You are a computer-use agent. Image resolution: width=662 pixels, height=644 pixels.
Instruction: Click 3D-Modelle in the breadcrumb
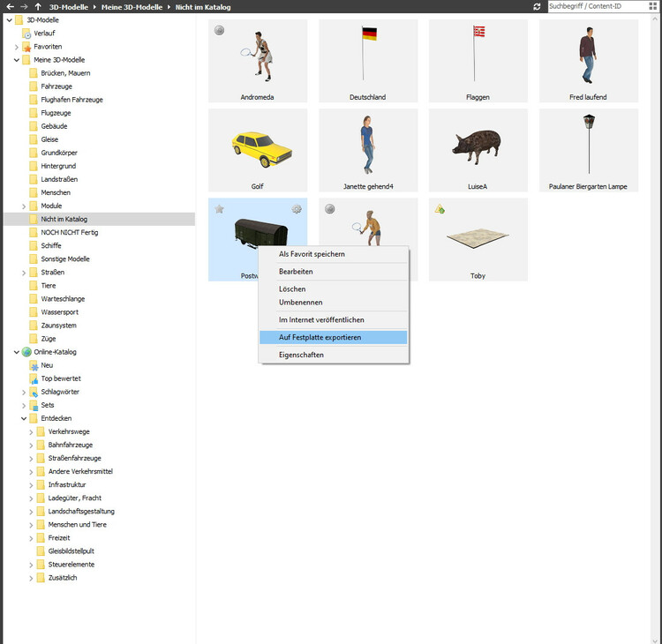pyautogui.click(x=68, y=7)
